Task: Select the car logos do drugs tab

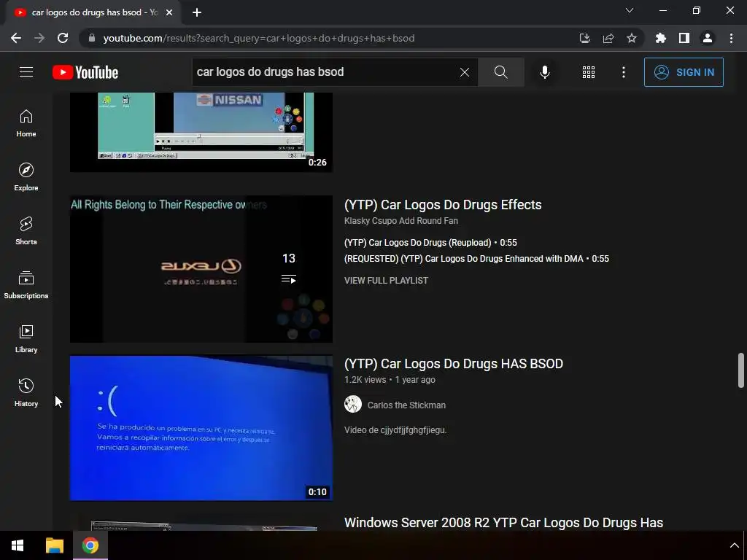Action: 93,12
